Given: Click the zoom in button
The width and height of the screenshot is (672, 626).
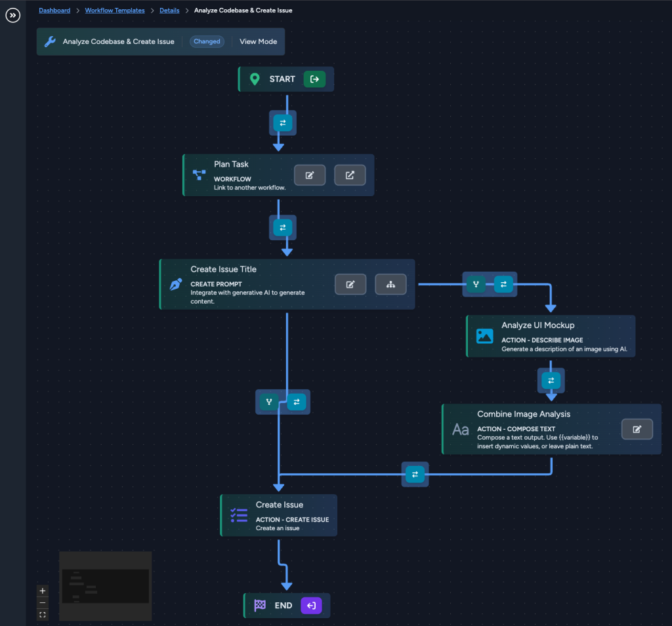Looking at the screenshot, I should click(42, 591).
